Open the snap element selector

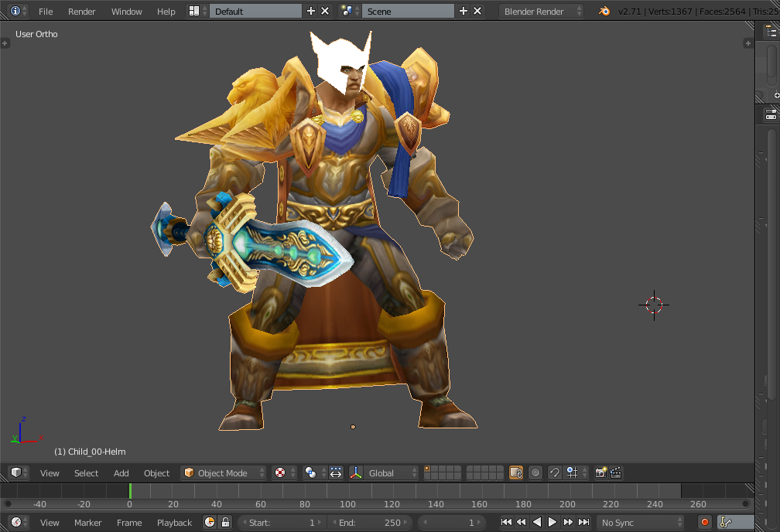pos(576,472)
